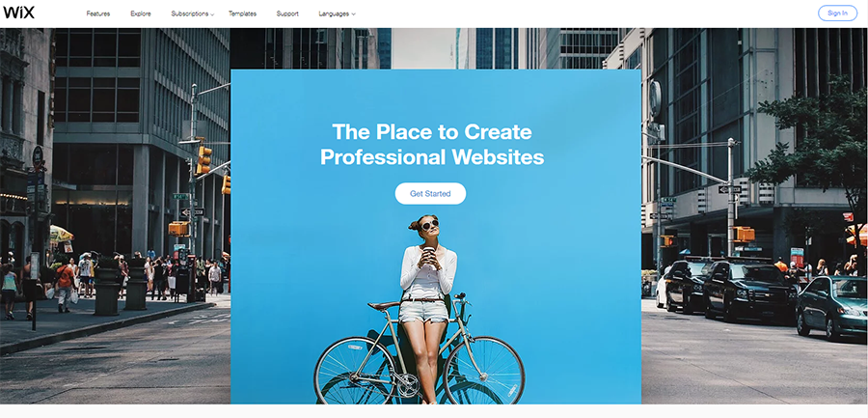868x418 pixels.
Task: Click the woman's sunglasses
Action: pos(429,224)
